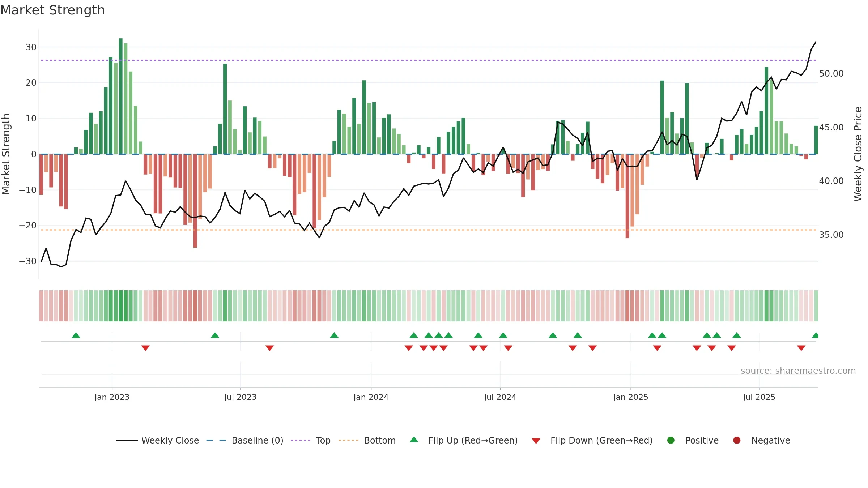The width and height of the screenshot is (868, 488).
Task: Click the Jul 2024 axis label
Action: click(500, 397)
